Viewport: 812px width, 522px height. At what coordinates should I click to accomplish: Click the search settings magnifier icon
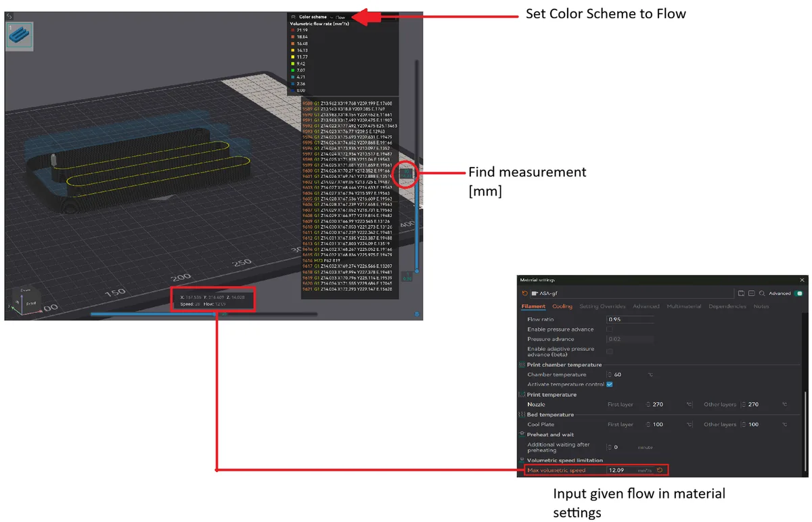coord(762,293)
